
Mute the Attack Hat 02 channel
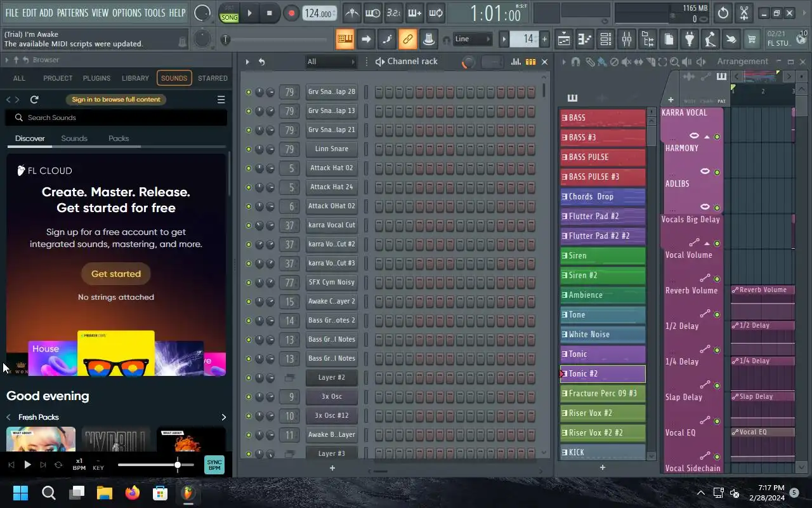pyautogui.click(x=249, y=168)
